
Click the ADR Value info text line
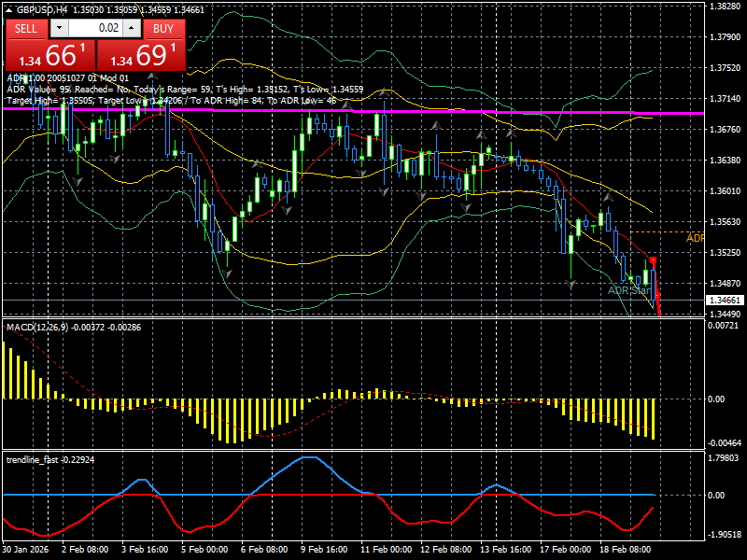[x=185, y=89]
